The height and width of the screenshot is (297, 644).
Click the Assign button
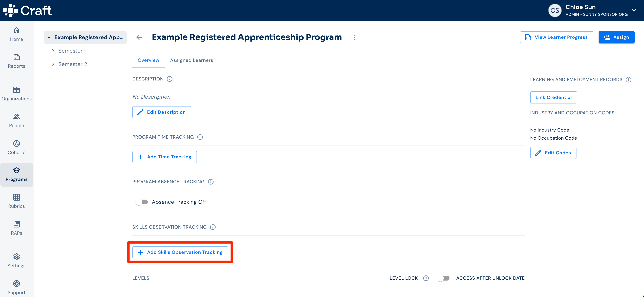pos(616,37)
